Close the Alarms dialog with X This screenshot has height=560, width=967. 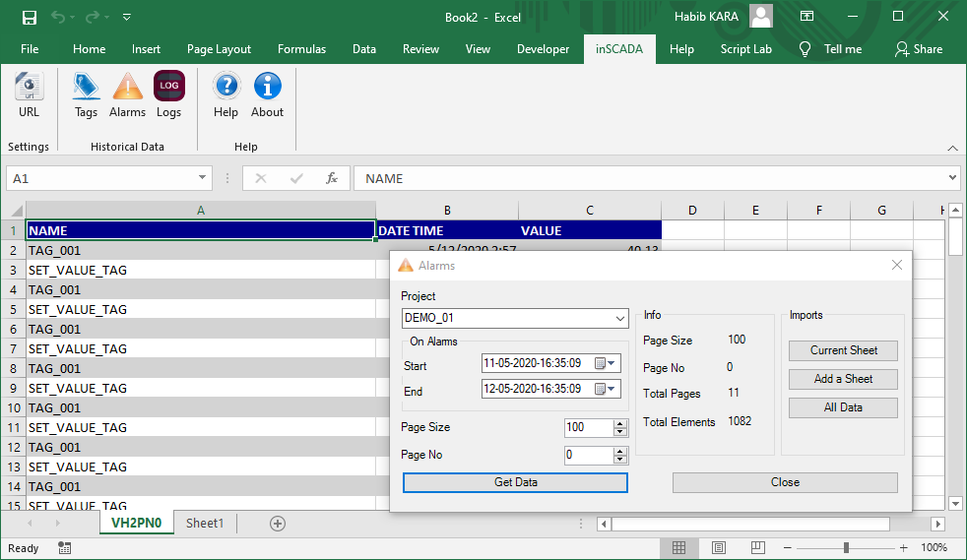tap(897, 265)
